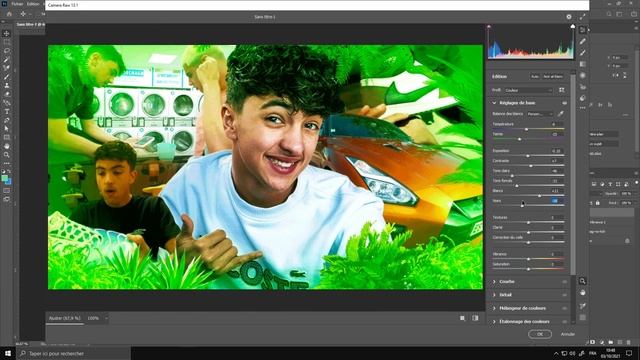
Task: Select the Camera Raw Graduated Filter tool
Action: click(582, 64)
